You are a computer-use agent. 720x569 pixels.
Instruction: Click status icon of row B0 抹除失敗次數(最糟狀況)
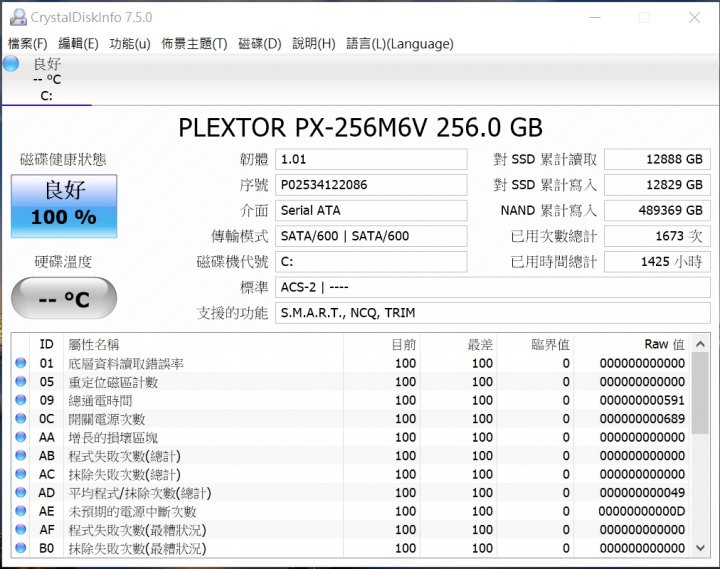point(21,547)
